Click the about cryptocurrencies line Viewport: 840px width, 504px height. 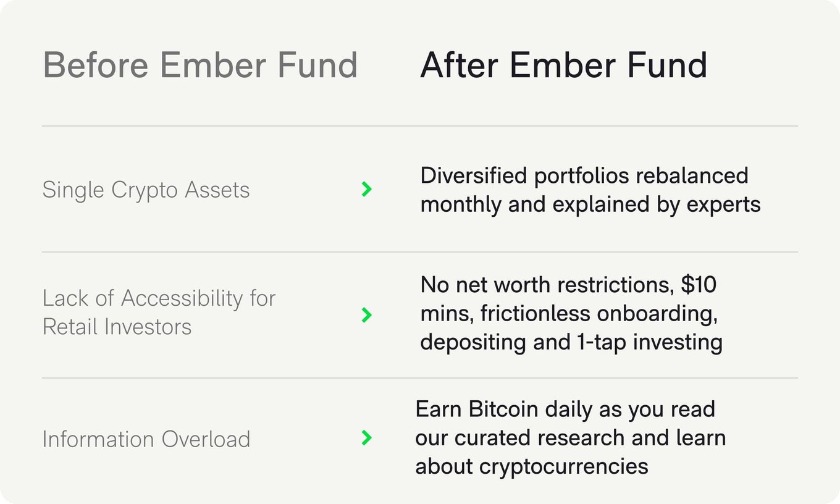(532, 466)
